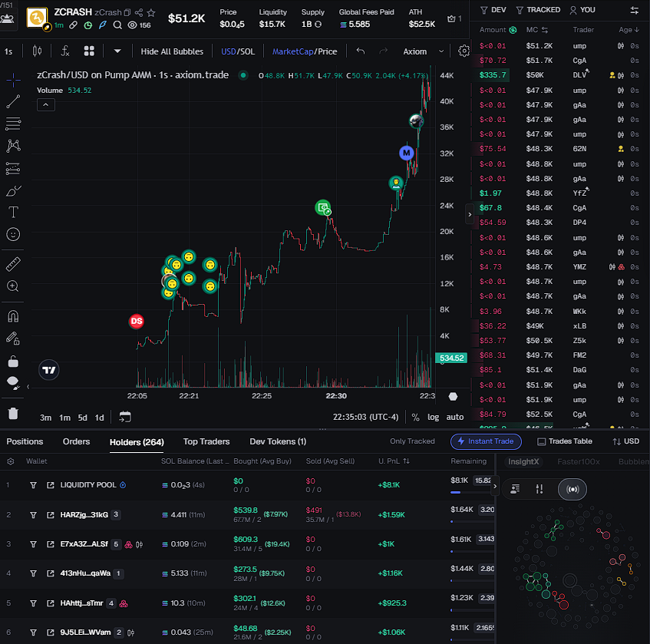This screenshot has width=650, height=644.
Task: Set chart range to 1d
Action: (x=100, y=417)
